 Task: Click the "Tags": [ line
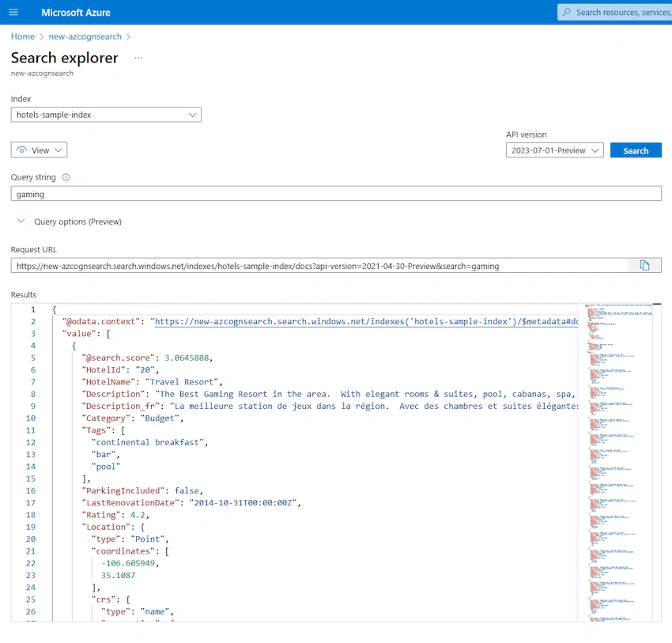tap(104, 430)
